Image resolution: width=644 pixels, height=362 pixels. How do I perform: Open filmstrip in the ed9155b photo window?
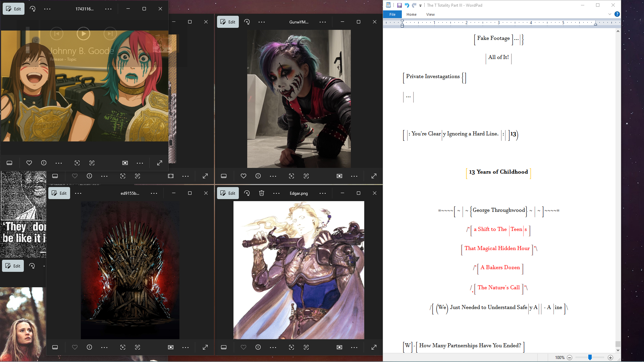point(55,347)
